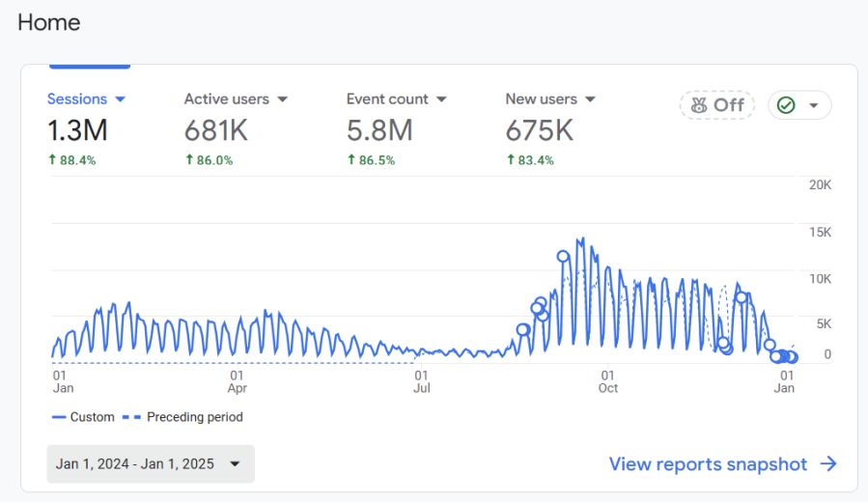
Task: Click the arrow icon after View reports snapshot
Action: tap(827, 464)
